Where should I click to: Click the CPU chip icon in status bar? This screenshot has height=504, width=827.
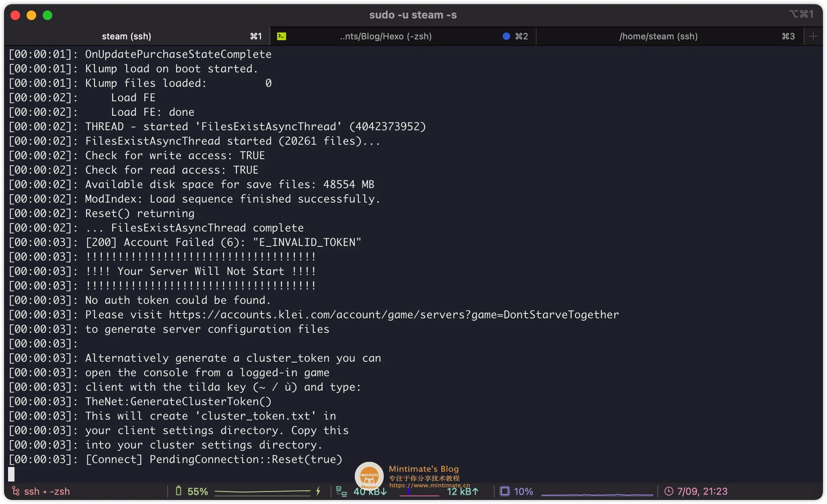[504, 491]
